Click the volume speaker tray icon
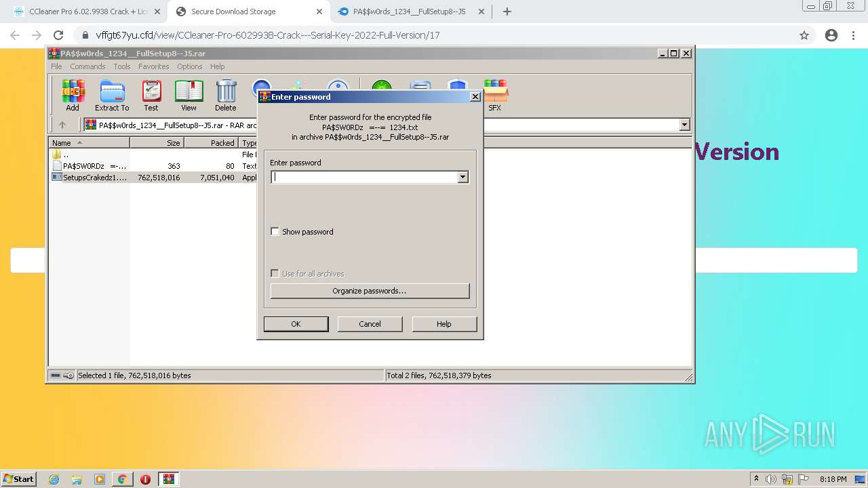 [x=771, y=479]
